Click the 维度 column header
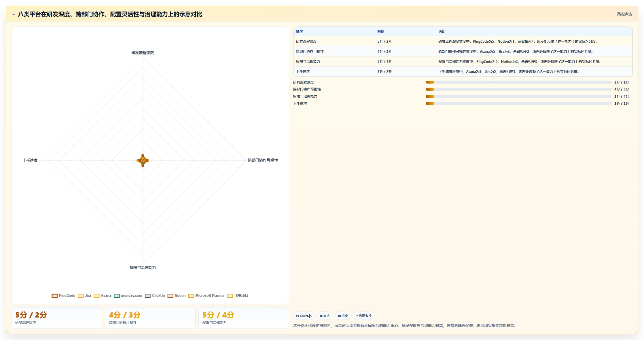This screenshot has height=340, width=644. pyautogui.click(x=300, y=32)
